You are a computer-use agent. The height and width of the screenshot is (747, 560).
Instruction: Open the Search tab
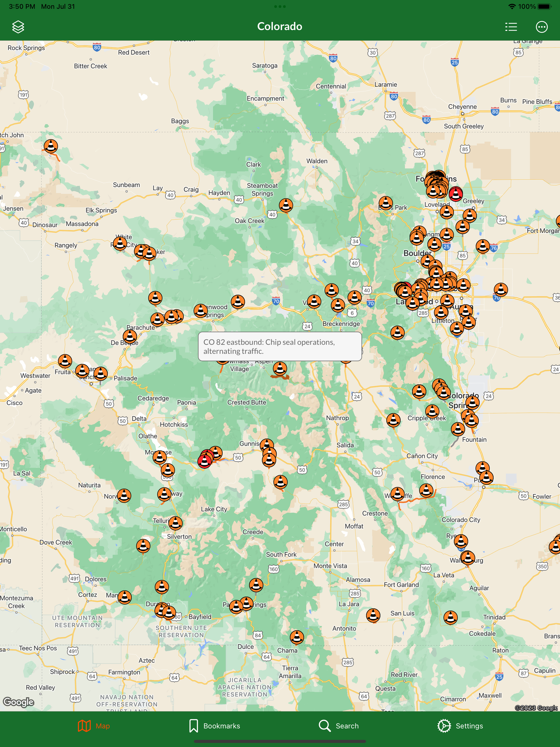[339, 726]
